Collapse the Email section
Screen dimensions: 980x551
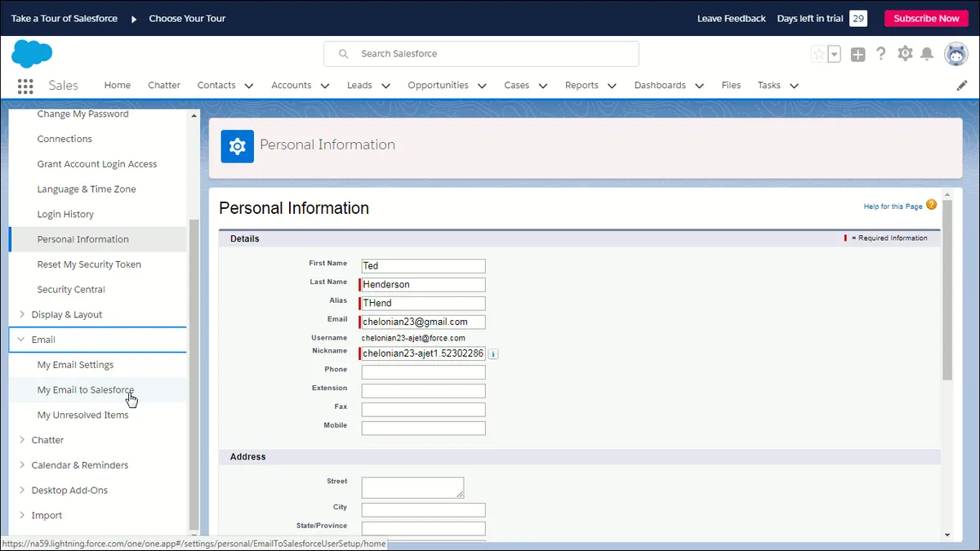22,340
